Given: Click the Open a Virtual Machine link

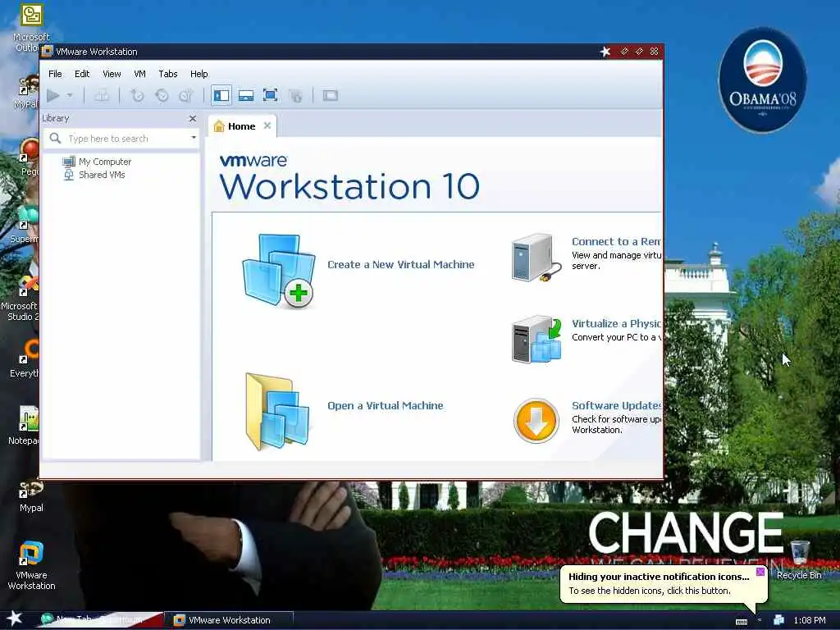Looking at the screenshot, I should pyautogui.click(x=386, y=406).
